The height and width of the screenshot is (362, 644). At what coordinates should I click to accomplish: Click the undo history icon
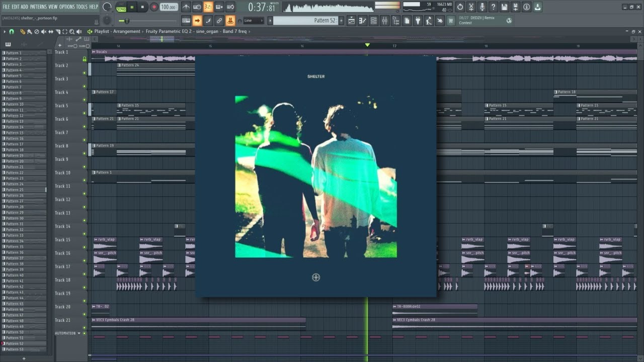[x=460, y=7]
